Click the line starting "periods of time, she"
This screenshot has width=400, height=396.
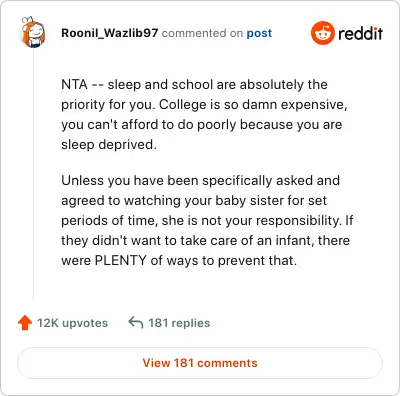click(x=207, y=220)
